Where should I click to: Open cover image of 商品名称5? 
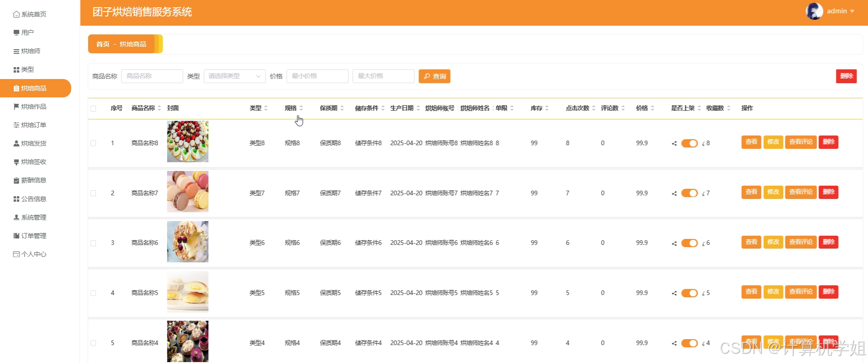(x=188, y=292)
